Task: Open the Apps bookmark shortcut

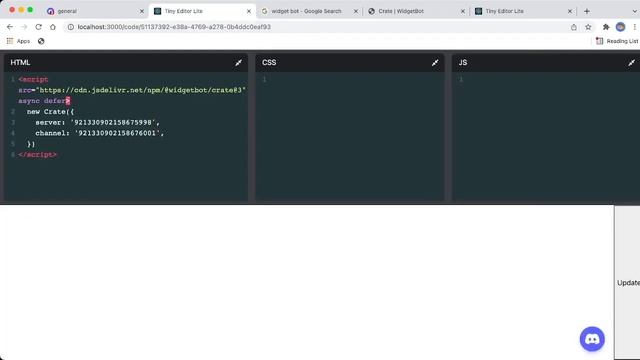Action: coord(18,41)
